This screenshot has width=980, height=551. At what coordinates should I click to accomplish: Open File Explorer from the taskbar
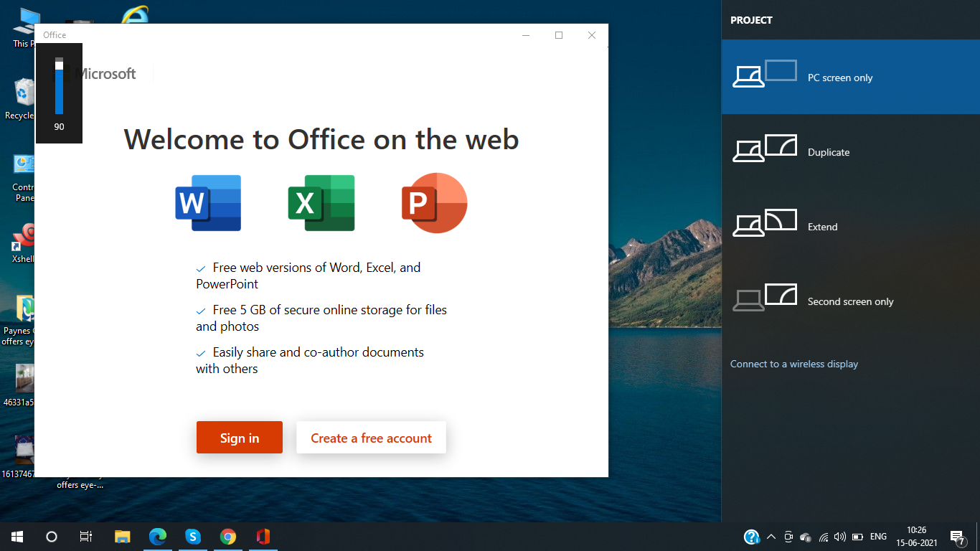point(123,536)
